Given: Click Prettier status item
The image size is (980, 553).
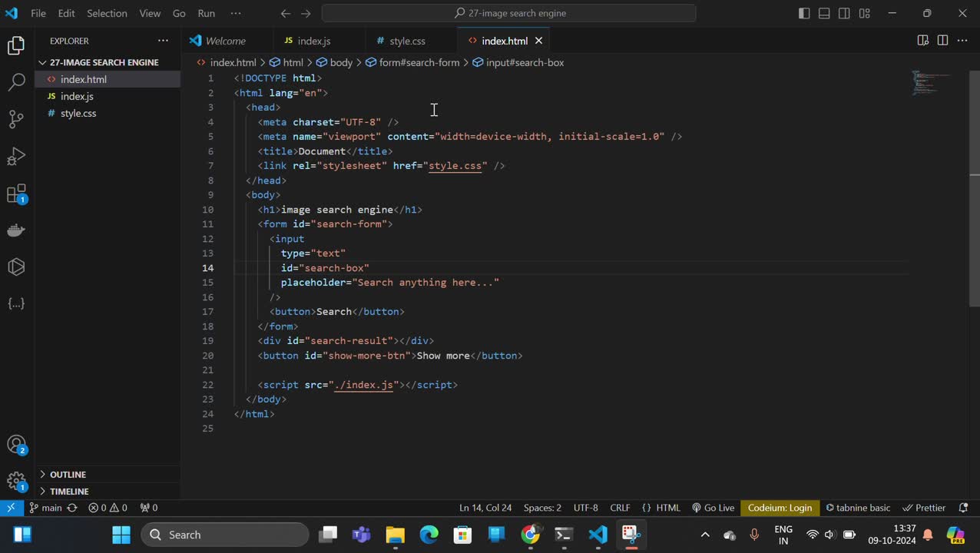Looking at the screenshot, I should coord(924,508).
